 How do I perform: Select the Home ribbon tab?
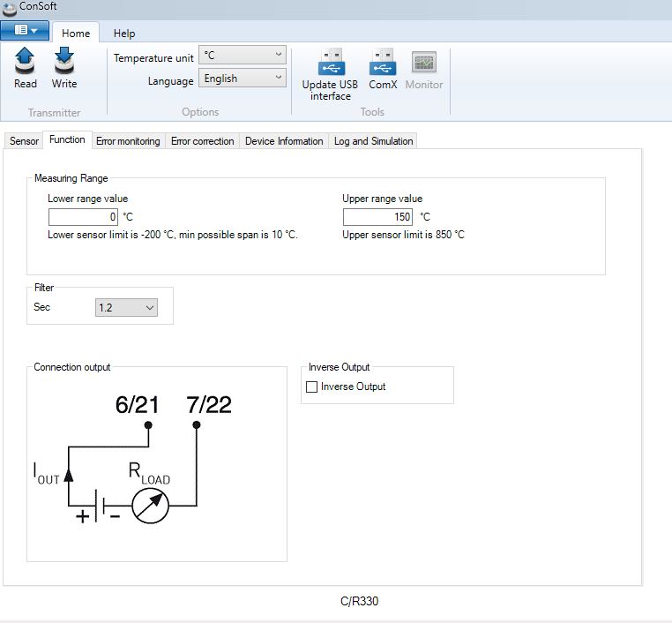[76, 33]
